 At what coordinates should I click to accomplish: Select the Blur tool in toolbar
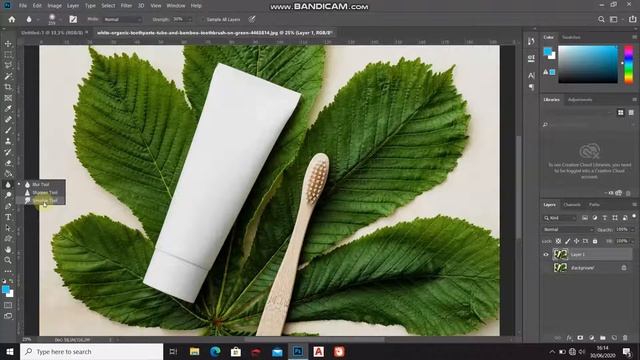[8, 184]
